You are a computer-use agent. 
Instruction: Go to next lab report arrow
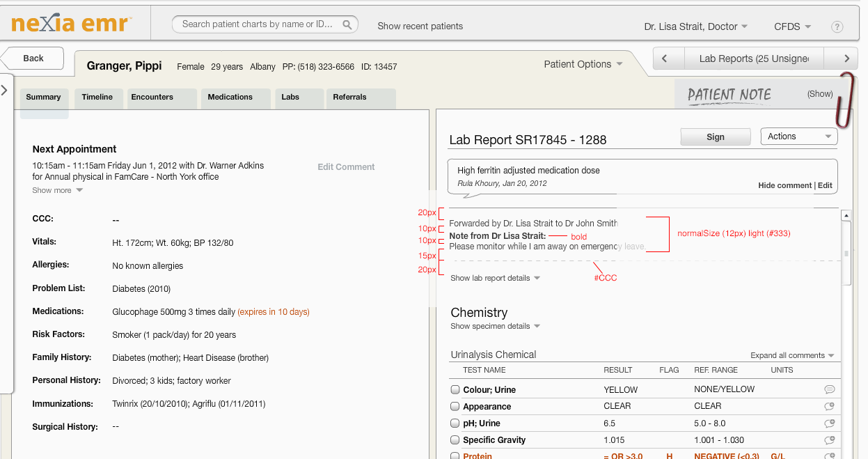(x=846, y=59)
